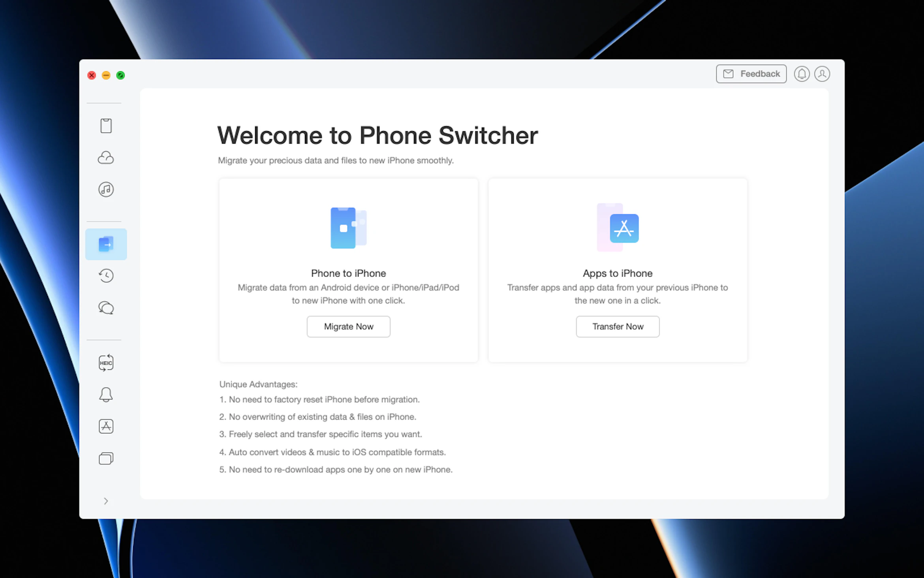Click the Transfer Now button
Viewport: 924px width, 578px height.
618,326
